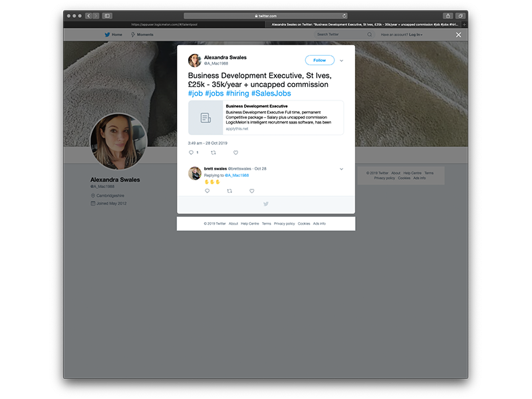This screenshot has width=532, height=399.
Task: Close the tweet overlay with the X
Action: [458, 35]
